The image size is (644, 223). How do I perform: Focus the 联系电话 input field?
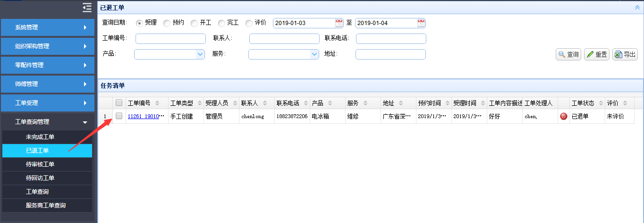(391, 39)
